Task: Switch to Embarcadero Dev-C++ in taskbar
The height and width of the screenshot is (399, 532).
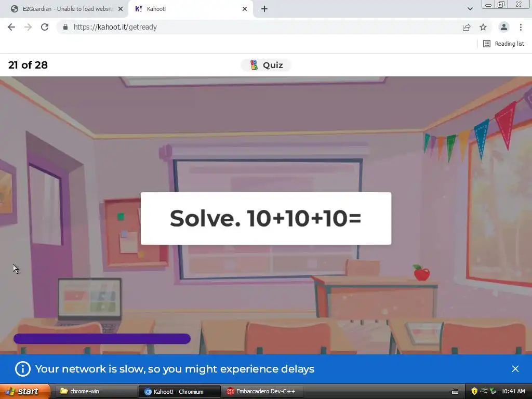Action: pyautogui.click(x=263, y=391)
